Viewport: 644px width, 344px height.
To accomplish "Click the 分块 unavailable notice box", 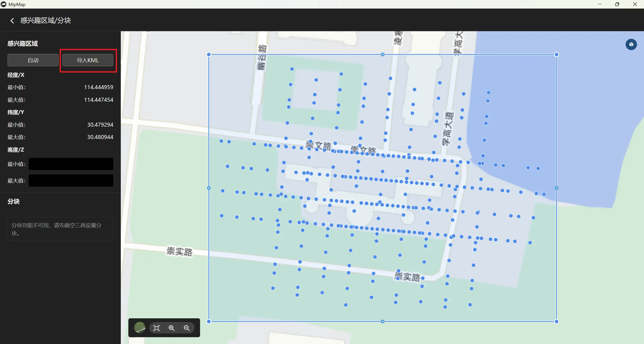I will [60, 229].
